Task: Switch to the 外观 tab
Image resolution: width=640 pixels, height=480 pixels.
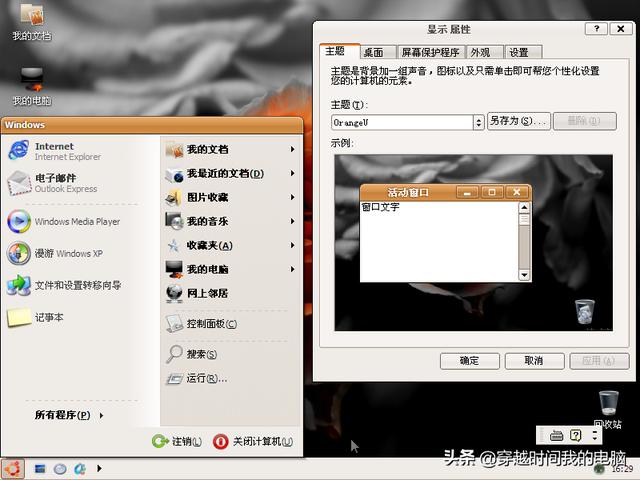Action: pyautogui.click(x=484, y=53)
